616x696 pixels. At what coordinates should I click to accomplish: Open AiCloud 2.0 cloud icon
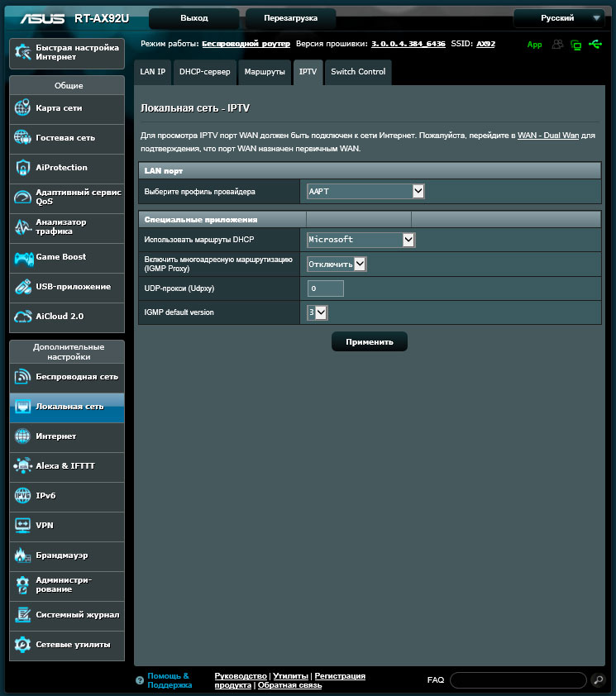point(22,316)
